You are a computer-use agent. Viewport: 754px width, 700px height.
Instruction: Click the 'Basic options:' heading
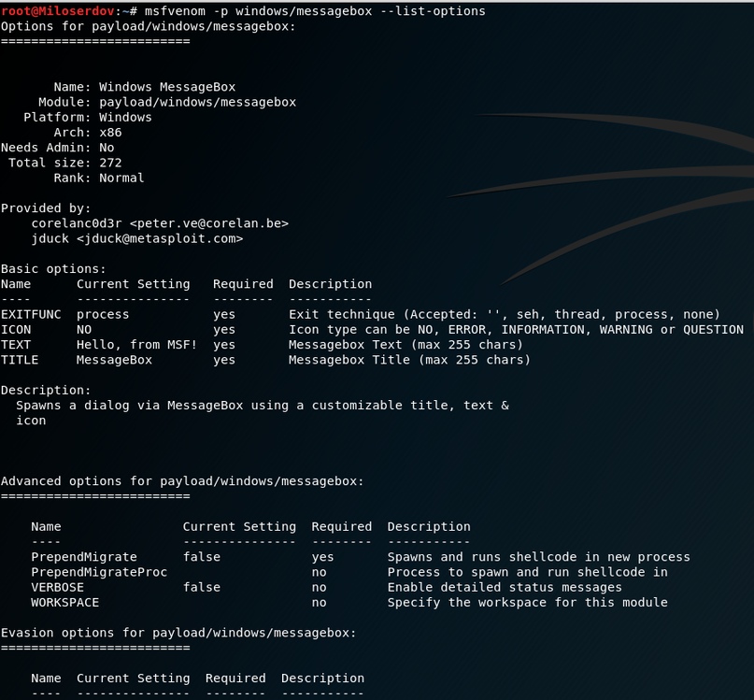click(53, 268)
